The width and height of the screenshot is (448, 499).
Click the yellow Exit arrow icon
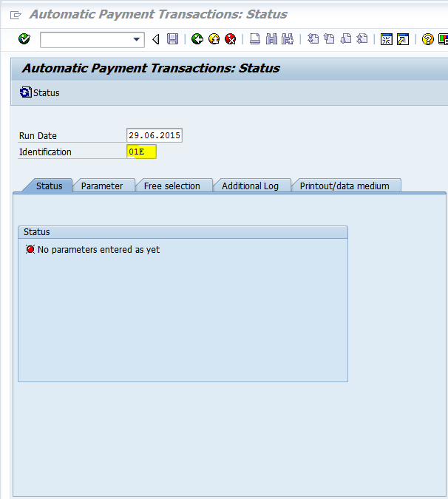tap(214, 39)
